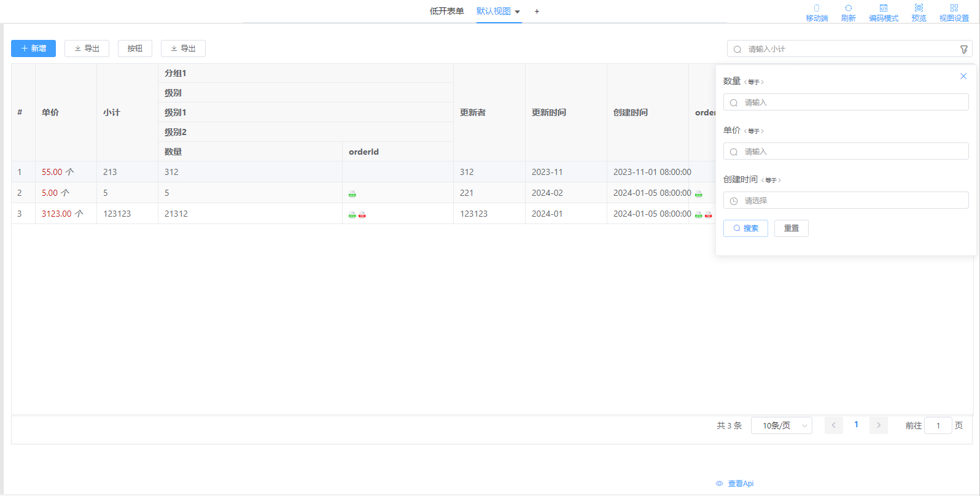Open view settings (视图设置) icon
This screenshot has height=496, width=980.
[x=954, y=9]
